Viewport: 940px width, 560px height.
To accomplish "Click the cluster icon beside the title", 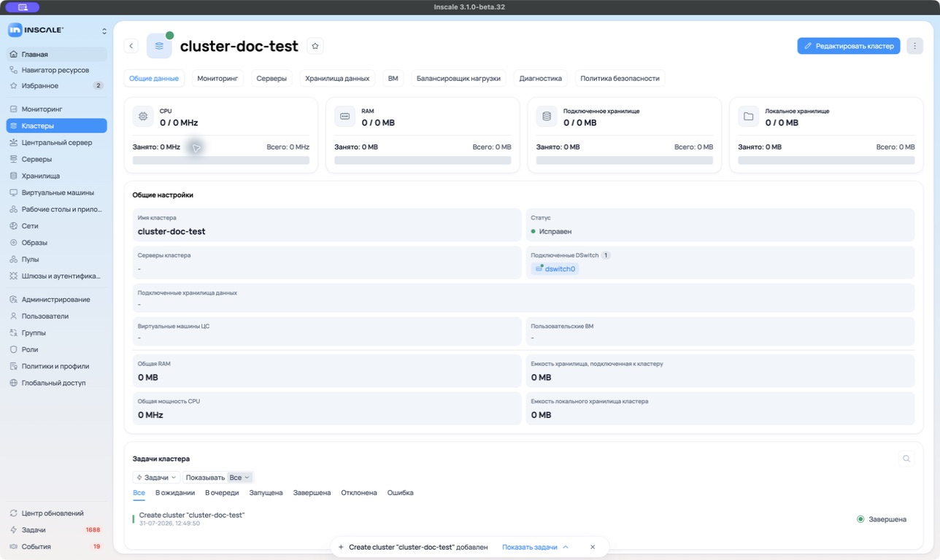I will point(159,46).
